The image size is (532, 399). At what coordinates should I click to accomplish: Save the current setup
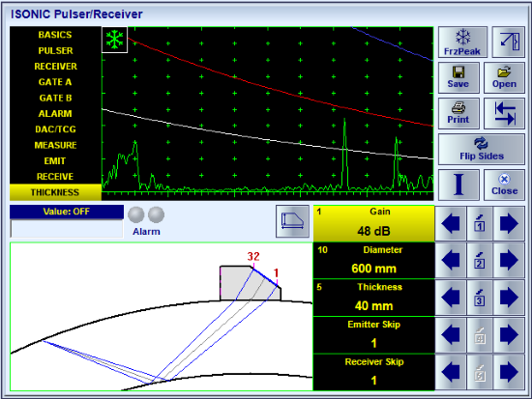[x=458, y=77]
